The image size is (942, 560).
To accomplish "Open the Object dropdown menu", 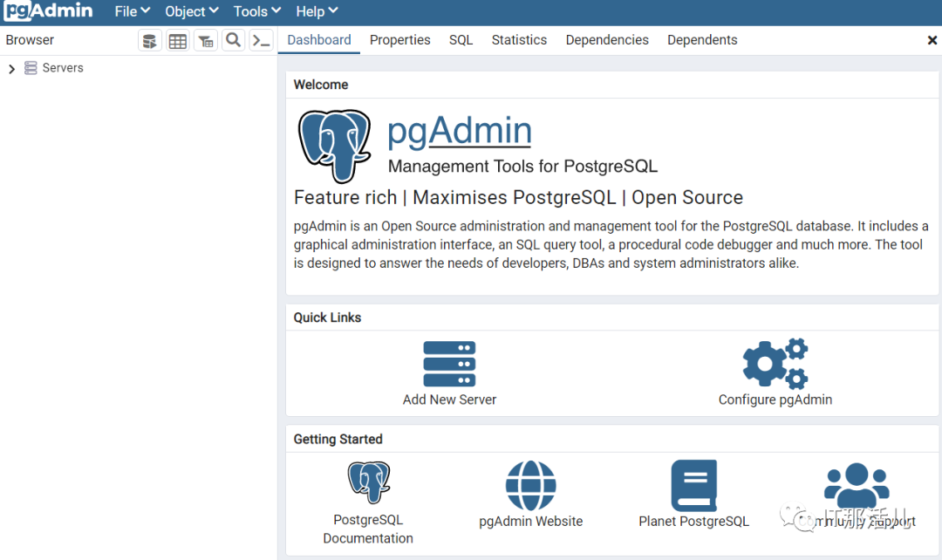I will tap(191, 11).
